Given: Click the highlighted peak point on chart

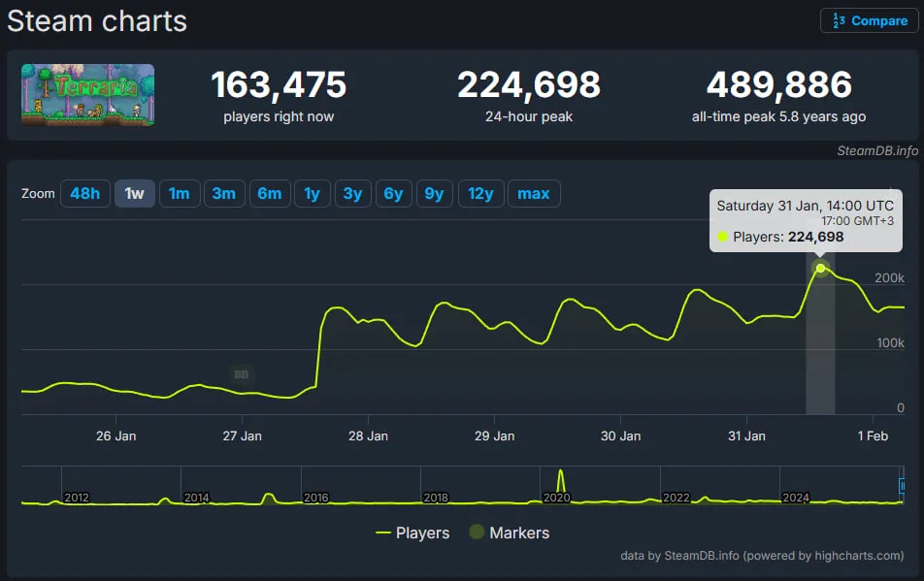Looking at the screenshot, I should point(820,269).
